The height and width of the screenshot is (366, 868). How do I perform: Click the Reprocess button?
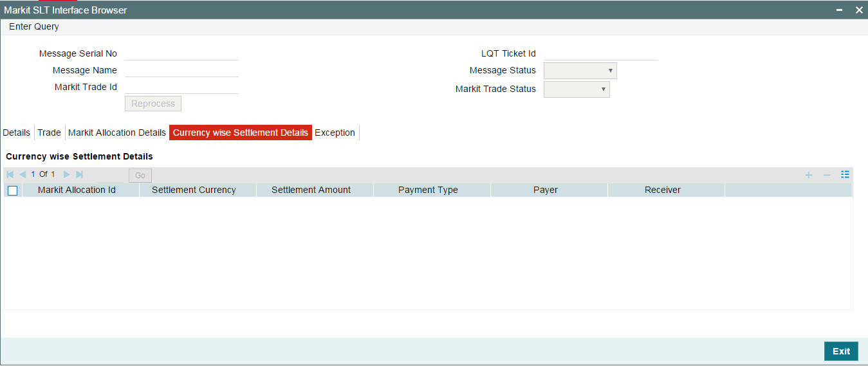tap(153, 104)
